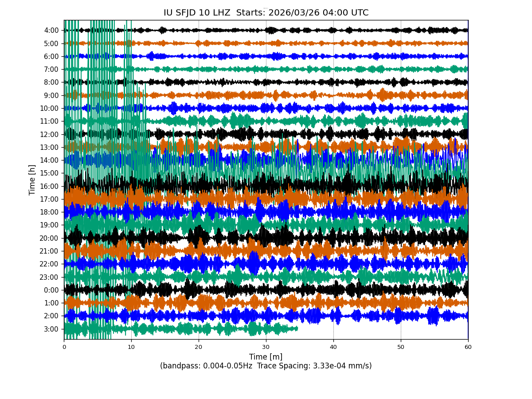This screenshot has height=399, width=532.
Task: Click the 15:00 hour label on y-axis
Action: point(50,173)
